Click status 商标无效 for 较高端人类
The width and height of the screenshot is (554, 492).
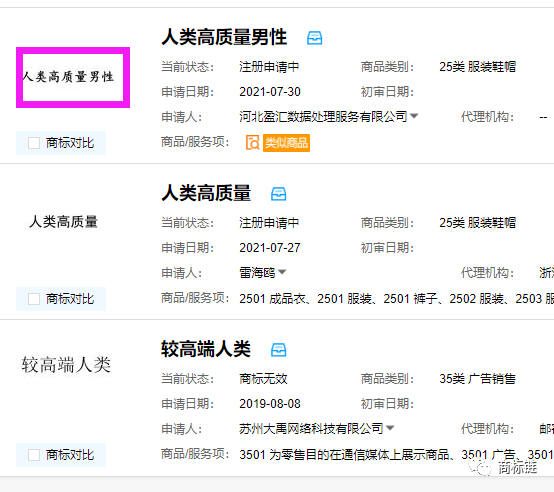pyautogui.click(x=263, y=379)
